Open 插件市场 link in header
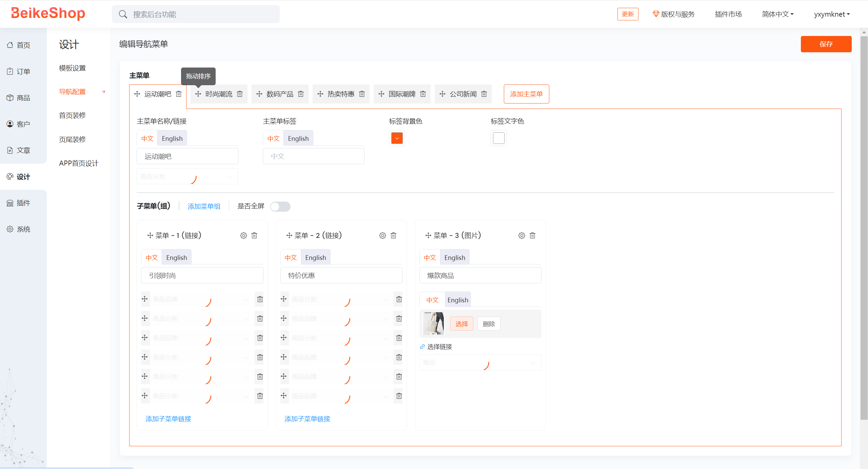The height and width of the screenshot is (469, 868). pyautogui.click(x=728, y=14)
